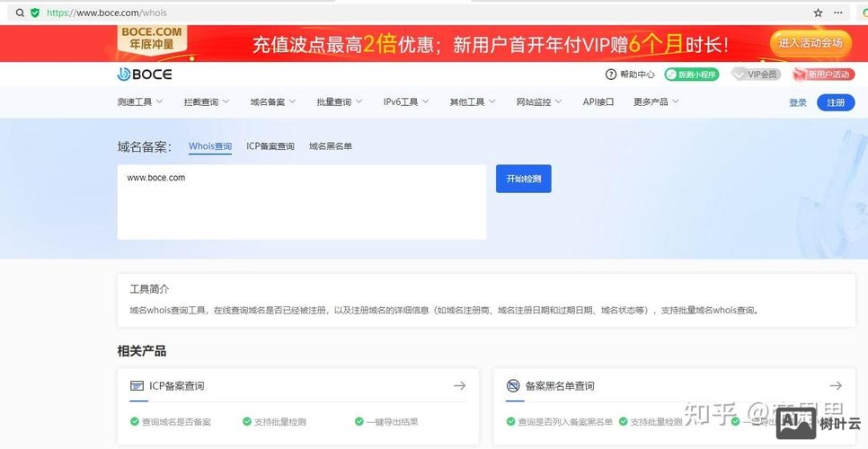Open the VIP会员 badge

pyautogui.click(x=757, y=75)
